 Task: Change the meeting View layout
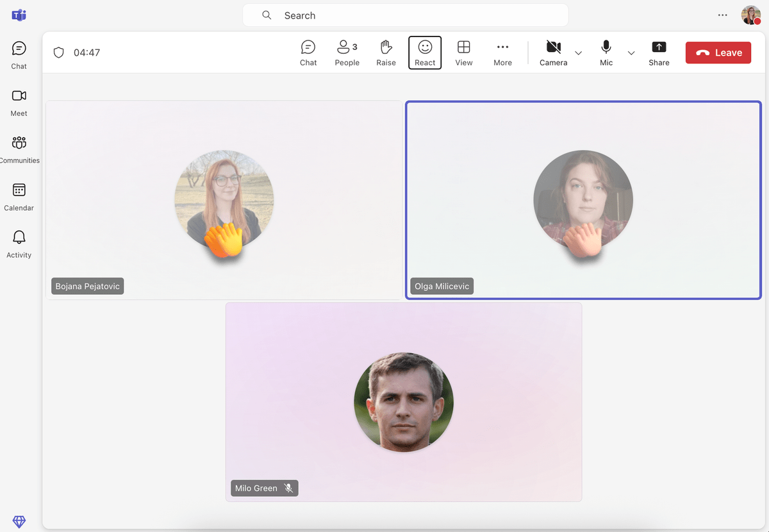tap(463, 51)
